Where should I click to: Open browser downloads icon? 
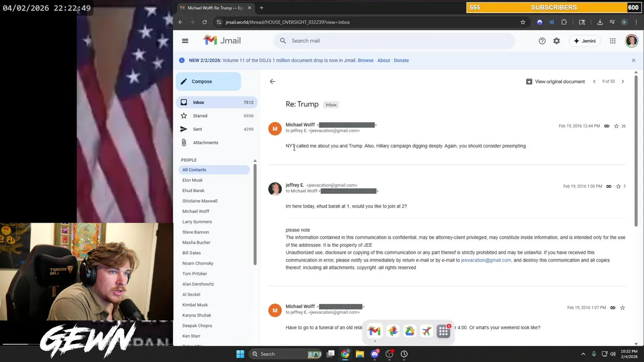600,22
